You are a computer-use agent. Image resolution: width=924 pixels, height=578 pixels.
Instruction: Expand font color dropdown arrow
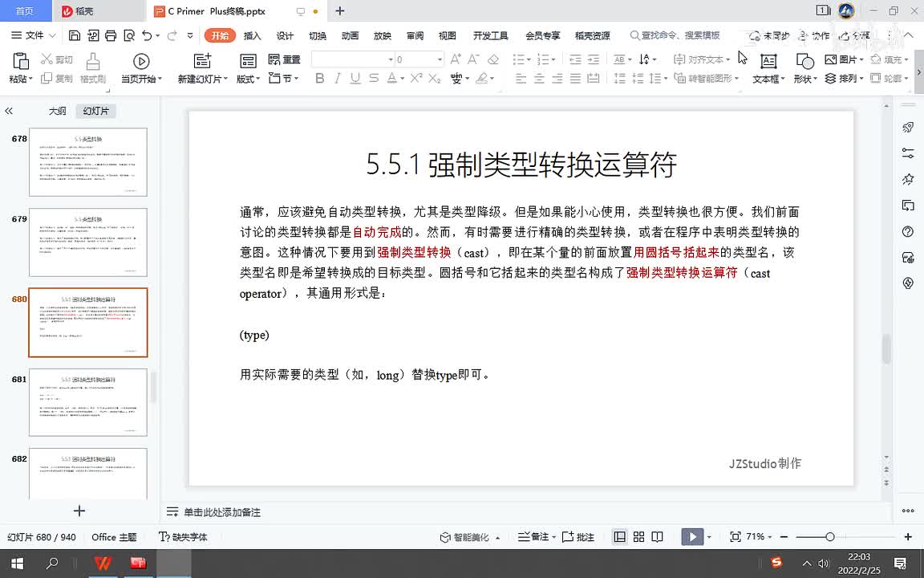pyautogui.click(x=403, y=79)
